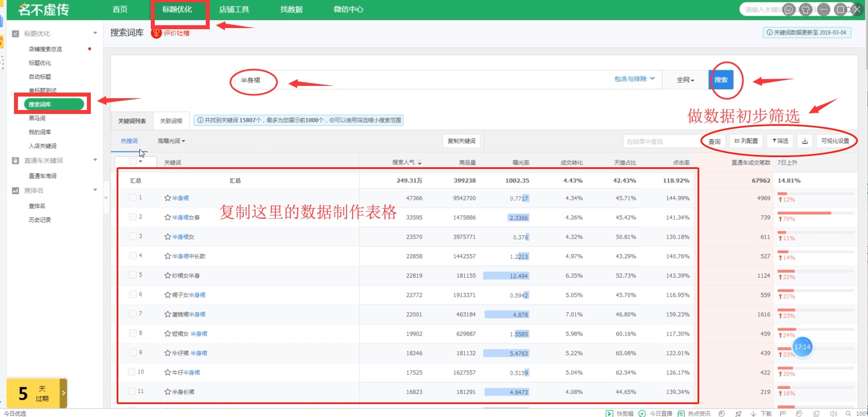Check the checkbox for row 1 半身裙
The height and width of the screenshot is (417, 868).
click(x=133, y=198)
